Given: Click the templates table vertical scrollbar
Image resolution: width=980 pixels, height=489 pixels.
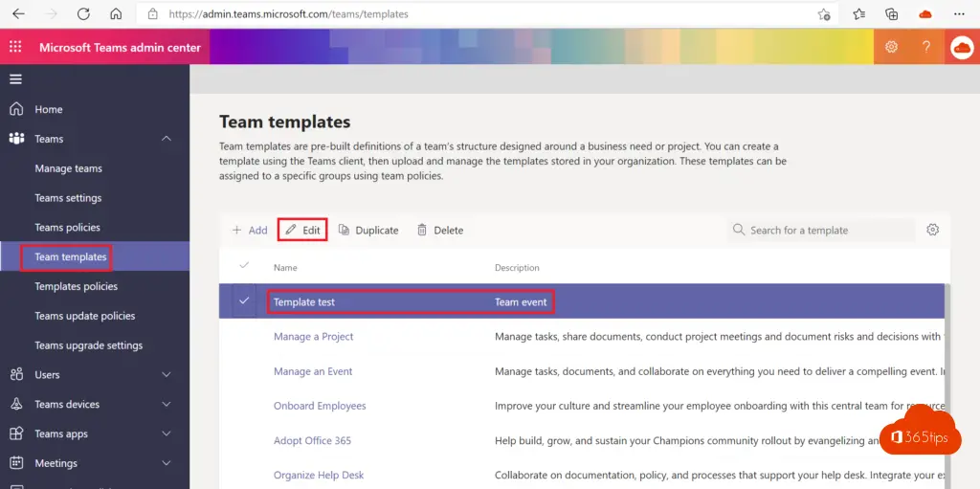Looking at the screenshot, I should click(x=947, y=386).
